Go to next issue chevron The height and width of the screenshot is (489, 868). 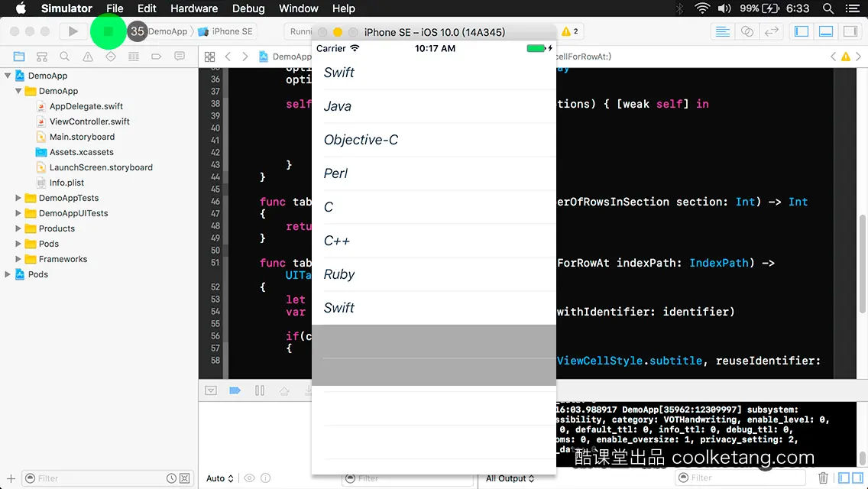click(x=859, y=57)
